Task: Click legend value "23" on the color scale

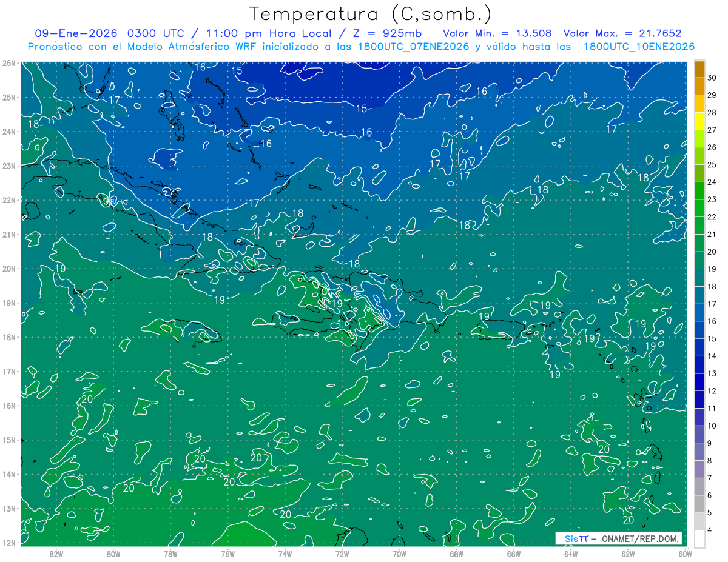Action: (x=712, y=199)
